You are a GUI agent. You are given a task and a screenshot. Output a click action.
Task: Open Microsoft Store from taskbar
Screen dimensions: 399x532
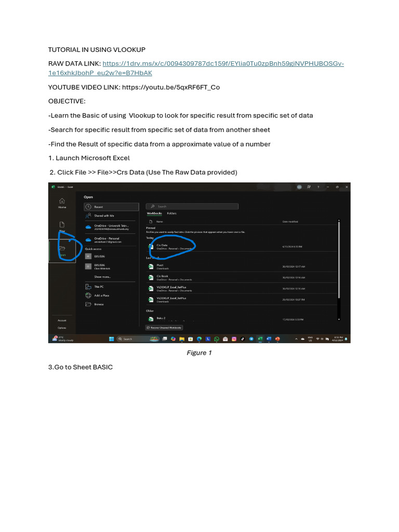[x=190, y=339]
